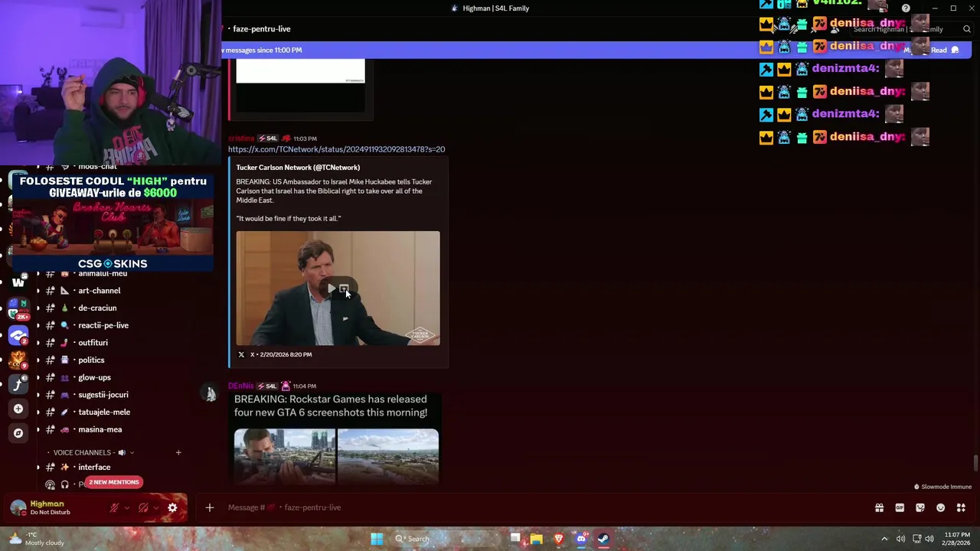Toggle microphone mute in user panel

114,507
